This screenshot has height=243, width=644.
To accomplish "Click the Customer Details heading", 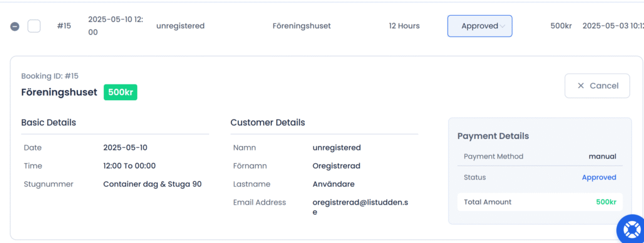I will pyautogui.click(x=268, y=123).
